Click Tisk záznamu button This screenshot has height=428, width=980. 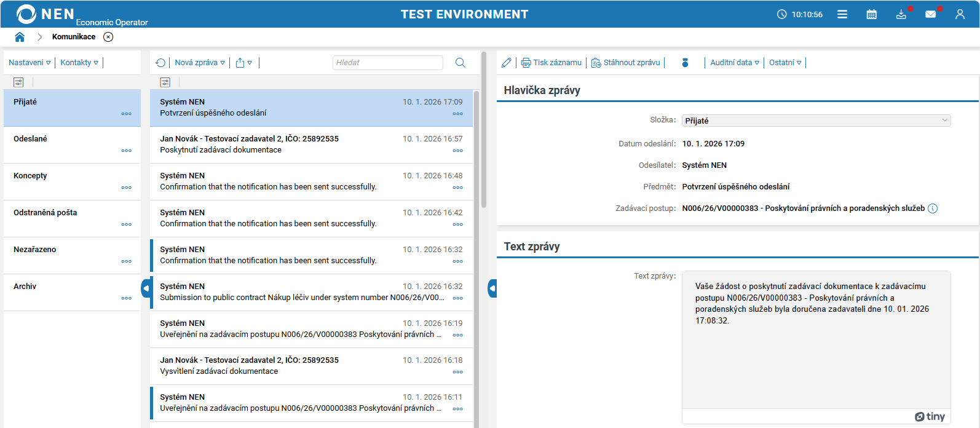[551, 63]
